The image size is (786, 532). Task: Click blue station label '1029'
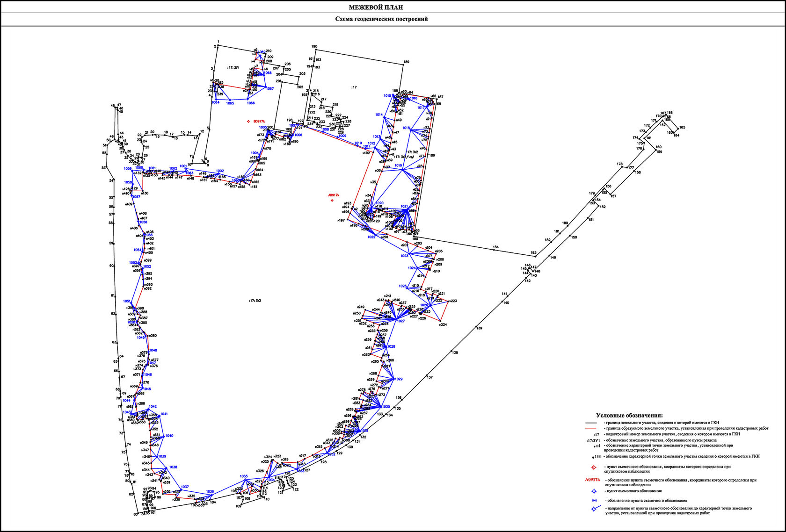tap(399, 379)
